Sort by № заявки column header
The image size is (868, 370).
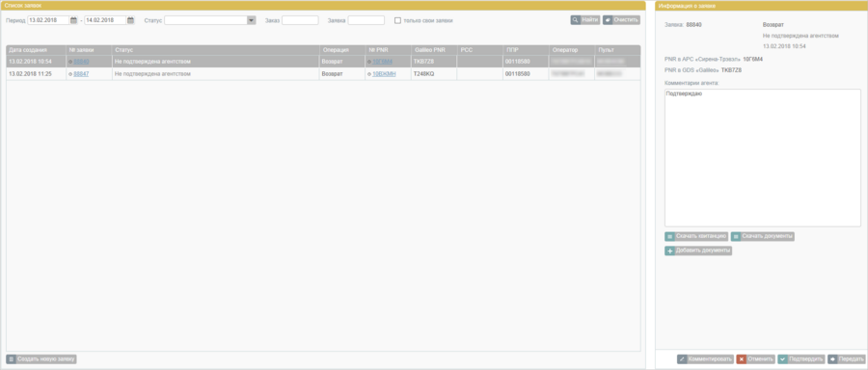pyautogui.click(x=89, y=50)
